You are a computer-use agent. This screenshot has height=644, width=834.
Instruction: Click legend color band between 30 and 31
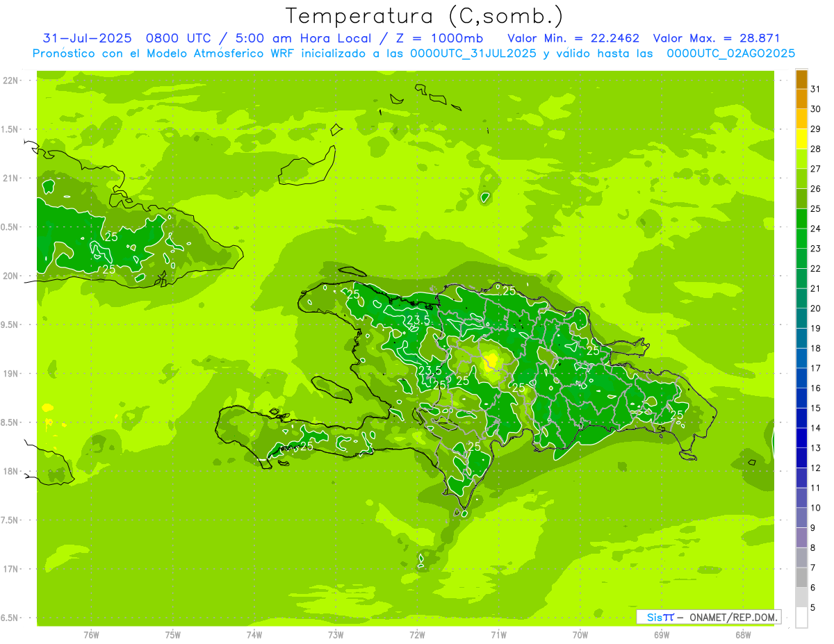tap(801, 99)
